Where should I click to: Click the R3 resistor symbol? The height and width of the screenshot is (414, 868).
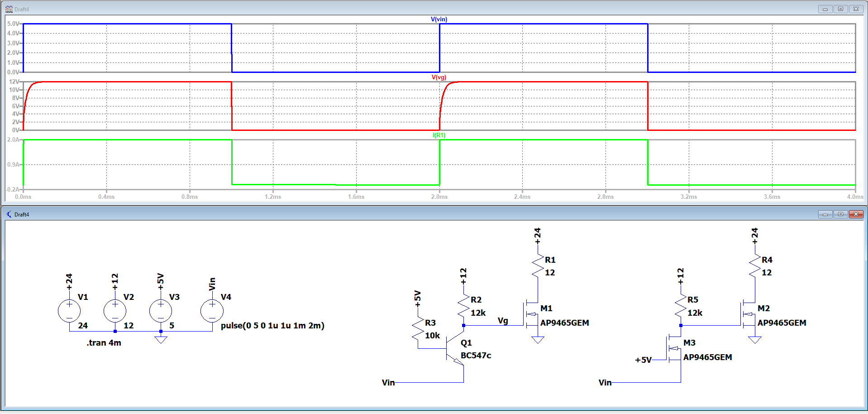tap(418, 328)
